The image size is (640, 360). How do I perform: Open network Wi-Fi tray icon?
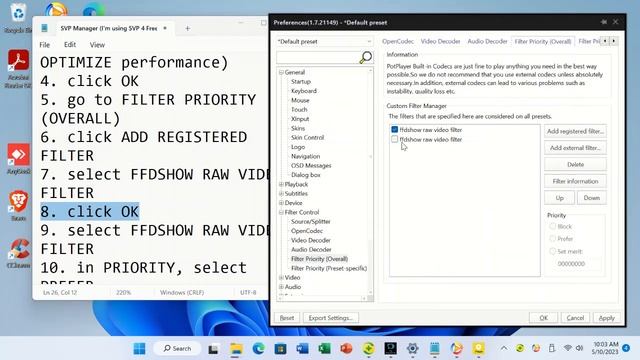click(567, 348)
